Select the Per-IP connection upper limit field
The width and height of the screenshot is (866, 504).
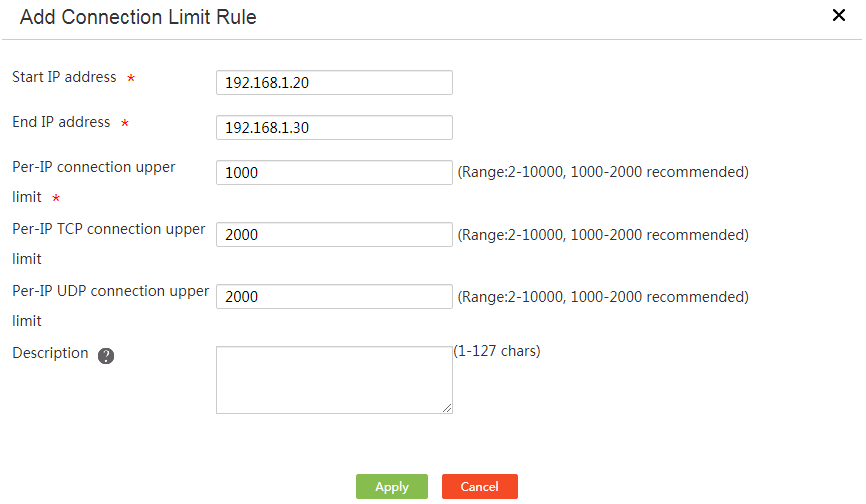(x=334, y=172)
